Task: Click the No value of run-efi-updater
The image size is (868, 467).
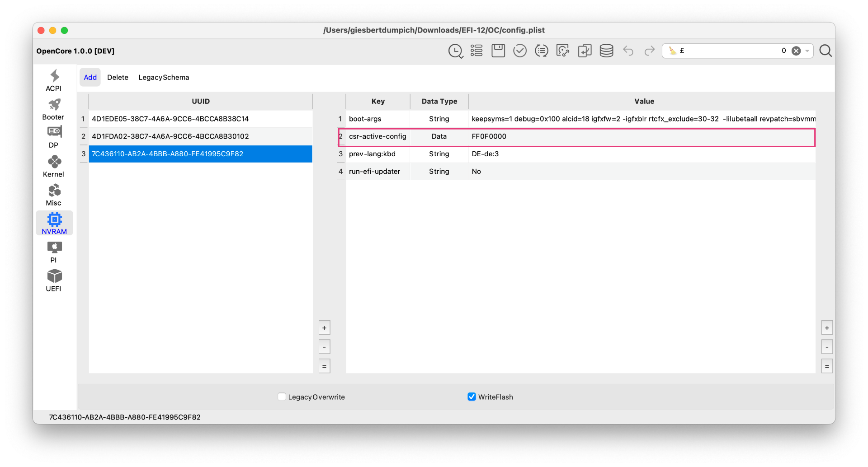Action: [642, 172]
